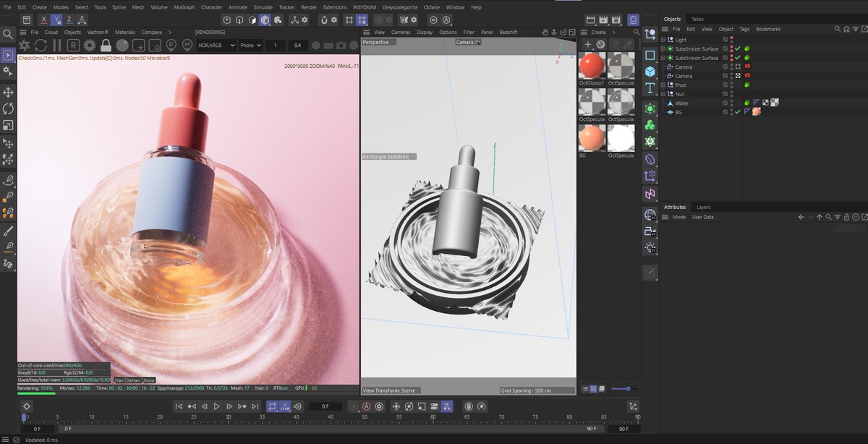The image size is (868, 444).
Task: Add a Text spline object
Action: [x=650, y=88]
